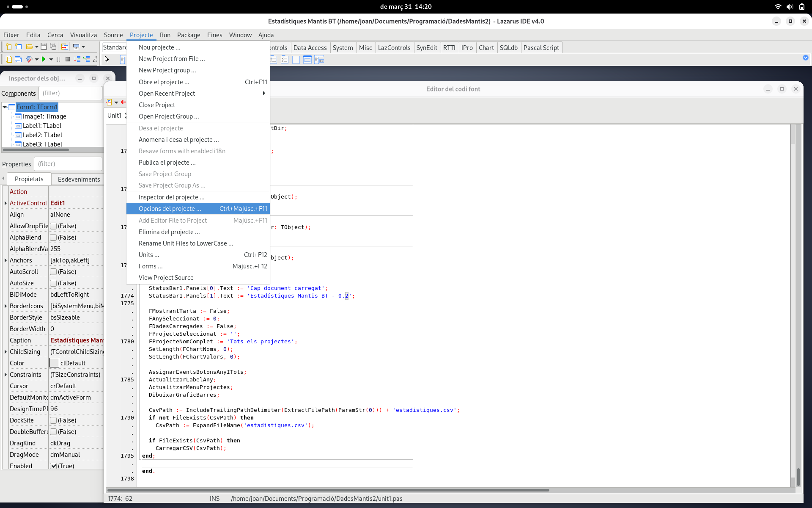Select the TFrame component palette icon

(x=307, y=60)
